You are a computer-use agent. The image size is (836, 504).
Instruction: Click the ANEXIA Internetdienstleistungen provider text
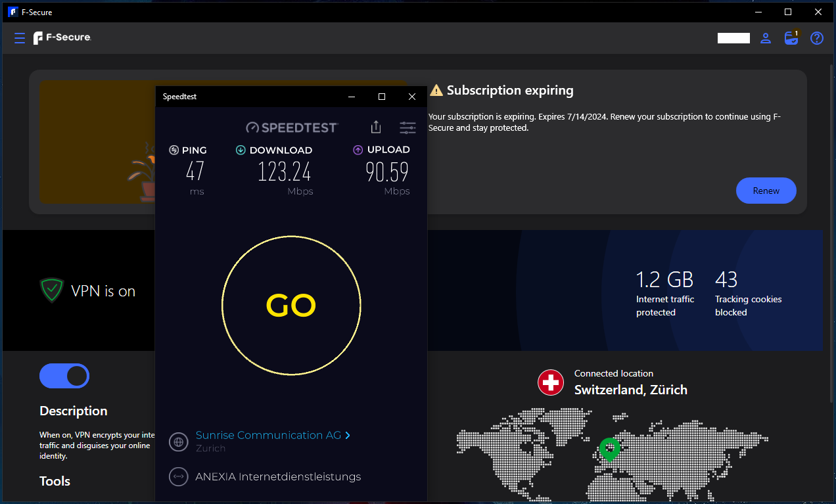point(278,476)
